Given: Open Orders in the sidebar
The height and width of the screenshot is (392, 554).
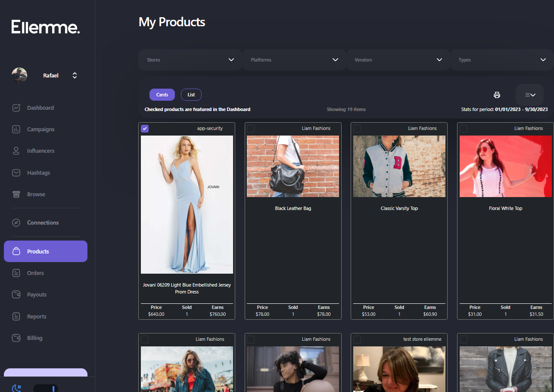Looking at the screenshot, I should click(x=35, y=273).
